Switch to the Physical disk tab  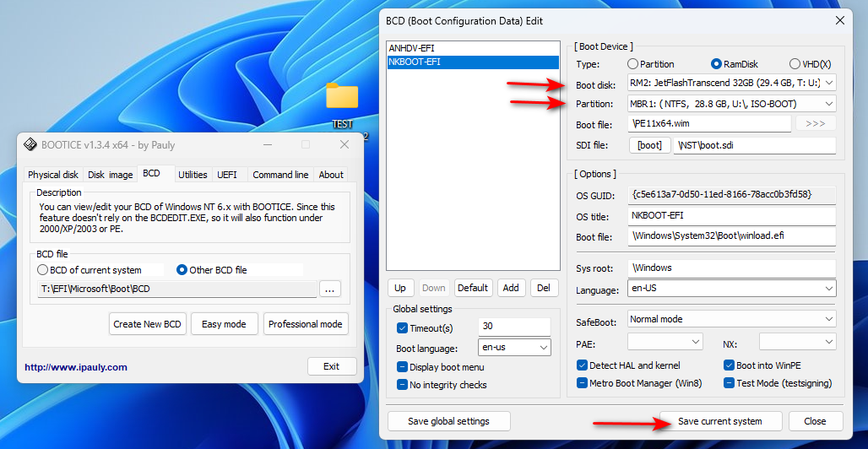[x=53, y=175]
